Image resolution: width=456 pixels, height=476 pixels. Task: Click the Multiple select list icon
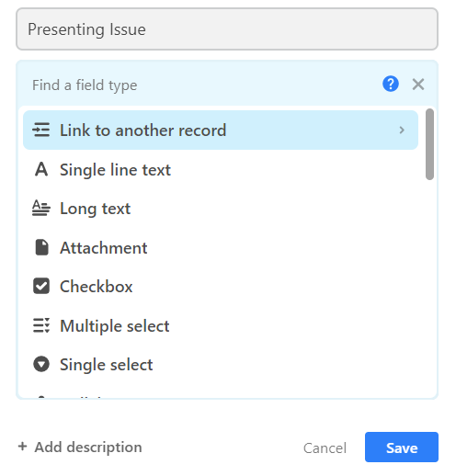point(41,325)
